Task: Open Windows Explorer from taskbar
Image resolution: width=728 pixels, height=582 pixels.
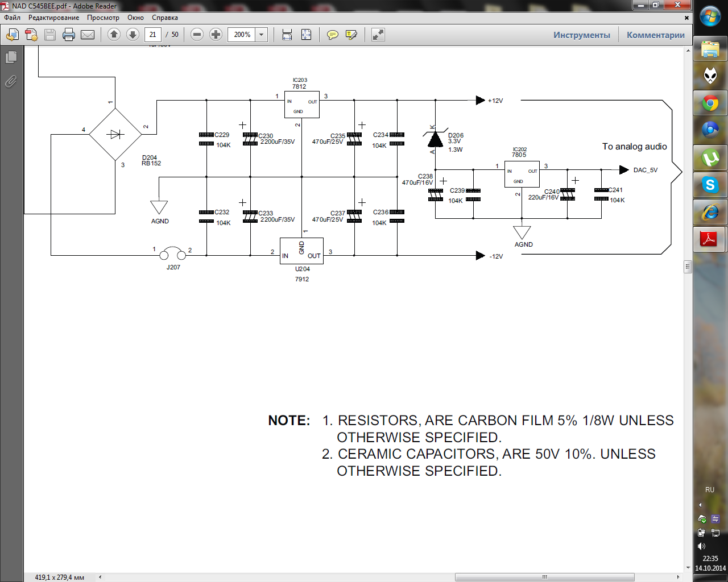Action: [x=710, y=49]
